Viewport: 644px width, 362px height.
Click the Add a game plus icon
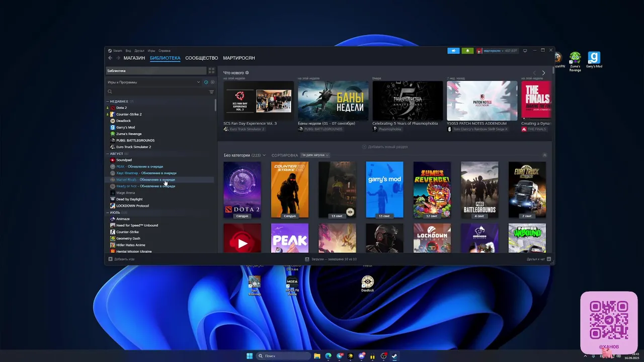[x=111, y=259]
